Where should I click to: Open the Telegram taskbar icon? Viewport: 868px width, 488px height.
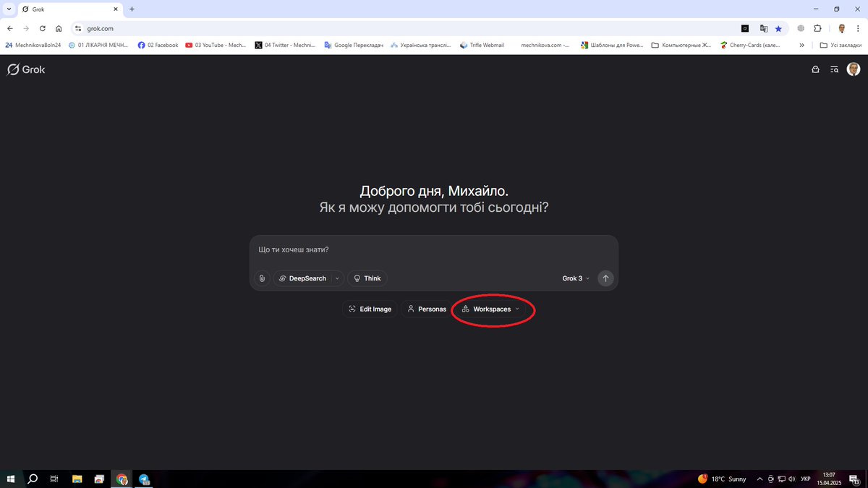click(x=144, y=479)
